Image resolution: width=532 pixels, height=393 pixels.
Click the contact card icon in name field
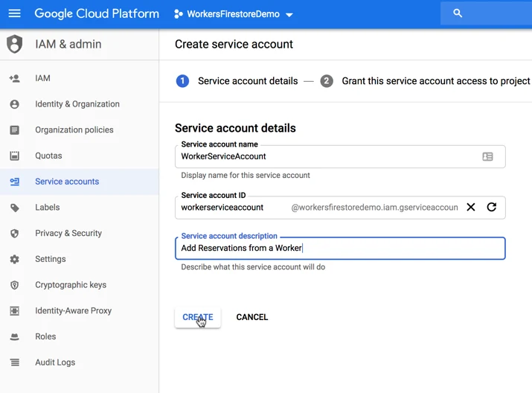coord(487,156)
